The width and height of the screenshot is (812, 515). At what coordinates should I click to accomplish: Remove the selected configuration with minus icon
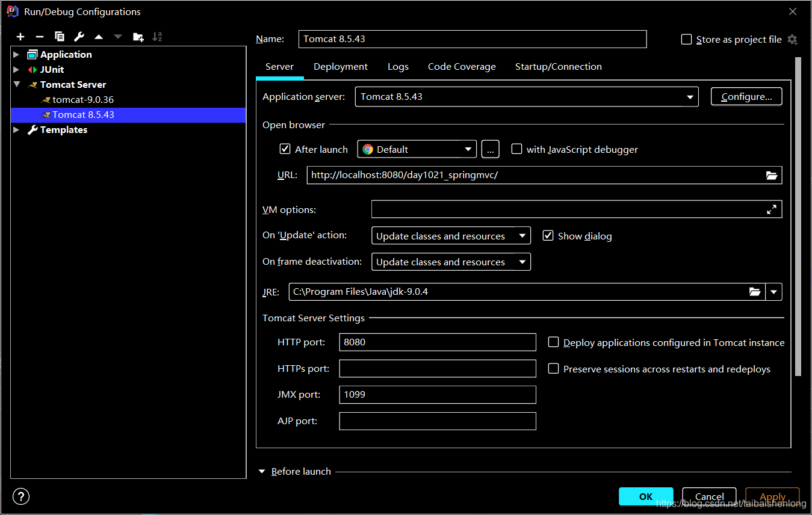(40, 37)
